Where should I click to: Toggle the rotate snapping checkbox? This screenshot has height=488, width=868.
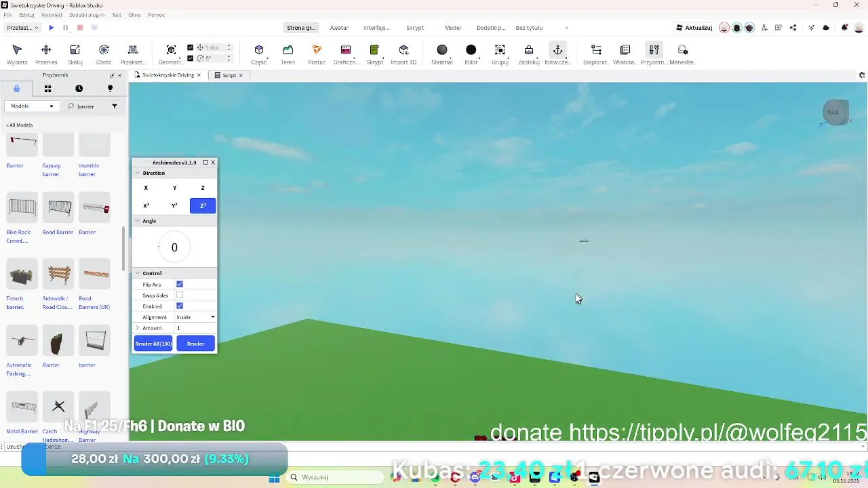pyautogui.click(x=191, y=58)
